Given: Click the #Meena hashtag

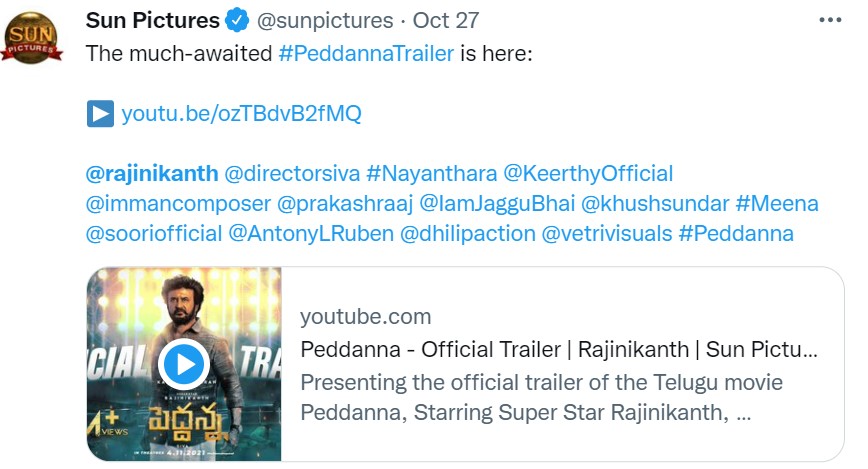Looking at the screenshot, I should click(x=777, y=204).
